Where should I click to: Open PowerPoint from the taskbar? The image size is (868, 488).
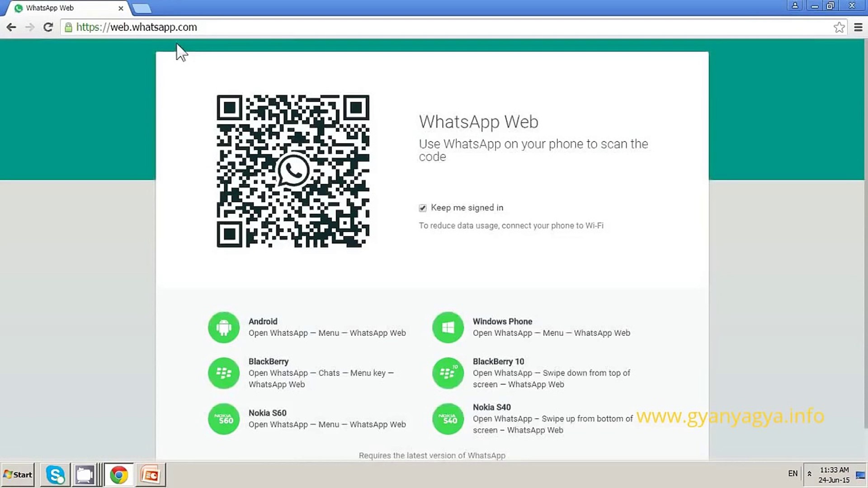(x=151, y=474)
